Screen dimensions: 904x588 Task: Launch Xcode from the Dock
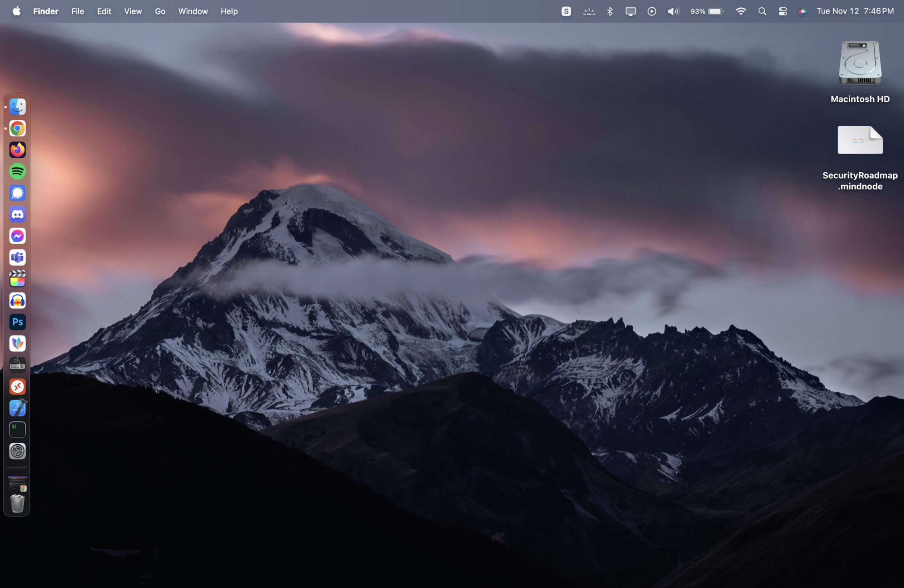(17, 408)
